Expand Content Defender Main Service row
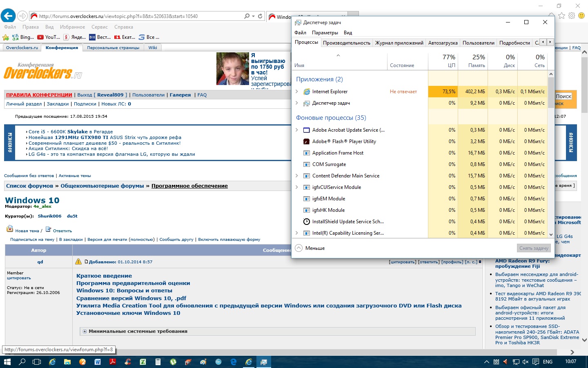The height and width of the screenshot is (368, 588). click(x=297, y=176)
